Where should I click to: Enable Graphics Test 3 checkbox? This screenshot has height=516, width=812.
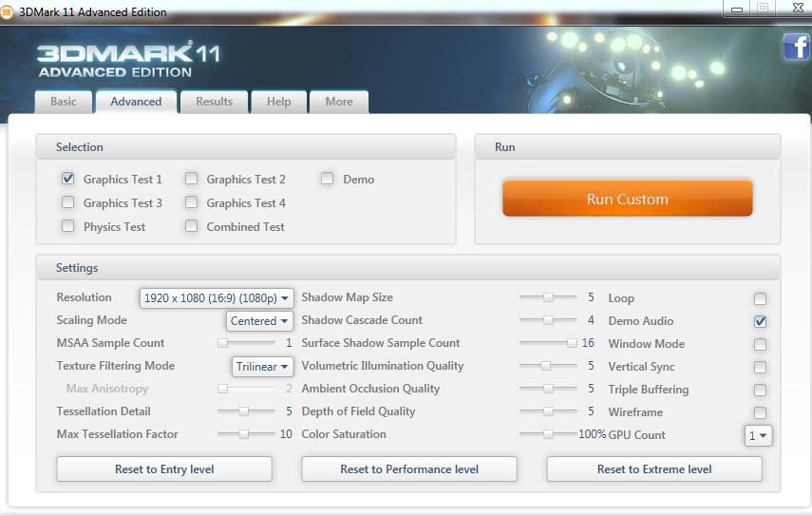pyautogui.click(x=67, y=202)
